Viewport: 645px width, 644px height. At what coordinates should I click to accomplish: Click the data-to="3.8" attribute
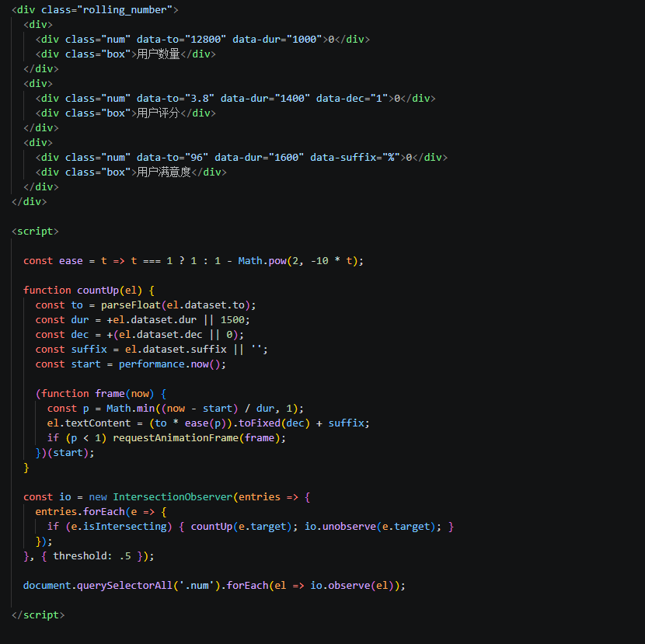point(175,99)
